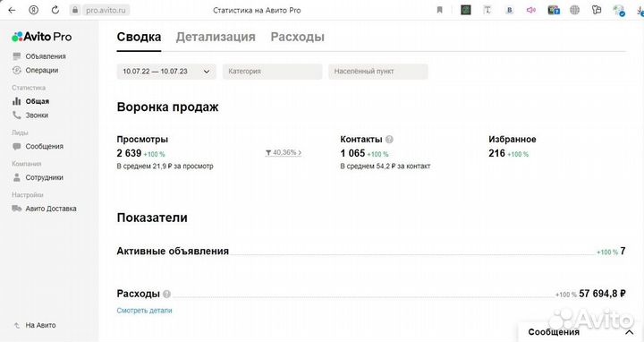Click the Объявления sidebar icon
The height and width of the screenshot is (342, 644).
(16, 56)
